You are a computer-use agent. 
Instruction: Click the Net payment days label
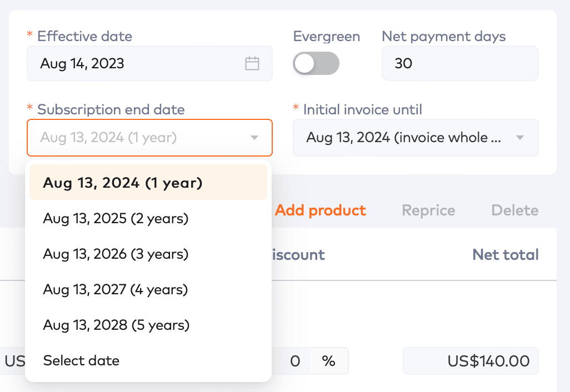click(x=444, y=37)
